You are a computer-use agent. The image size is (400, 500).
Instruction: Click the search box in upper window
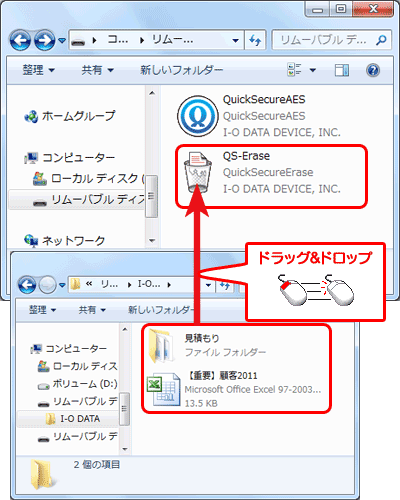(331, 40)
